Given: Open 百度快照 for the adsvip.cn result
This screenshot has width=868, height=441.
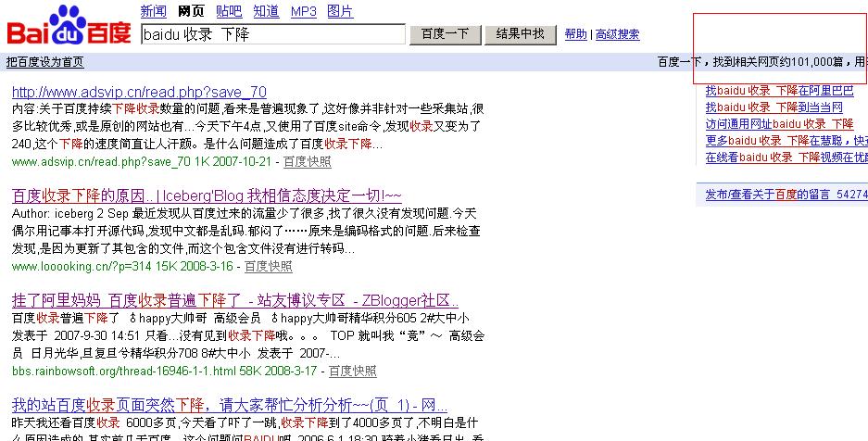Looking at the screenshot, I should (308, 161).
